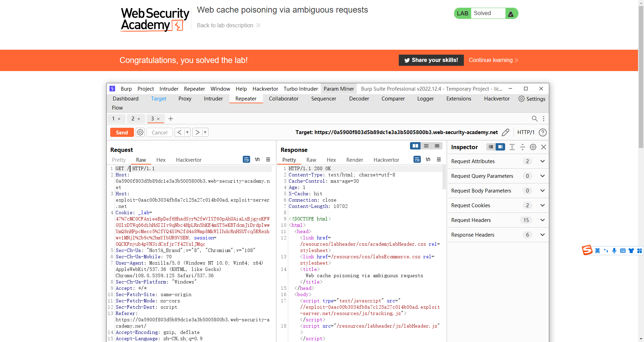Open Repeater search with magnifier icon

pyautogui.click(x=535, y=119)
